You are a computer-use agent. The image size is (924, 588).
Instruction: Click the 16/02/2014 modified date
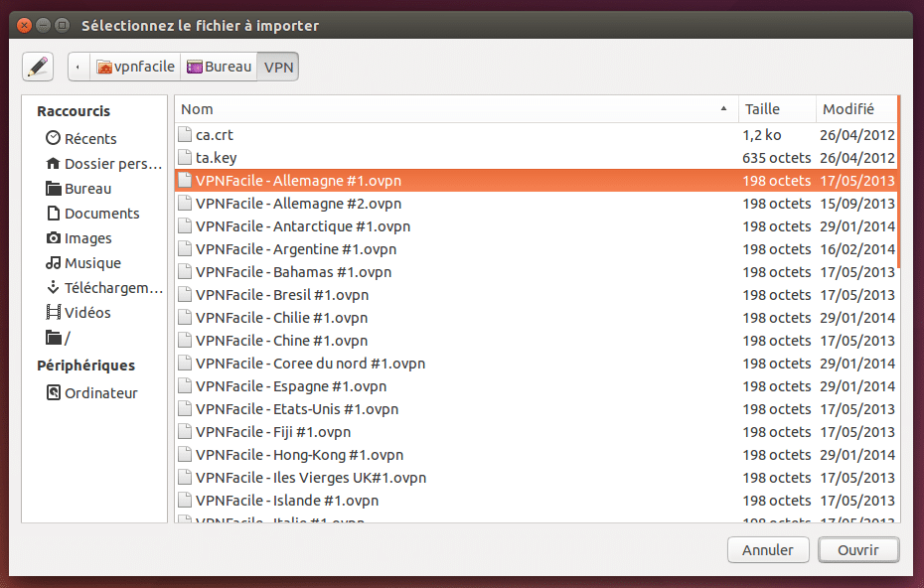(857, 249)
